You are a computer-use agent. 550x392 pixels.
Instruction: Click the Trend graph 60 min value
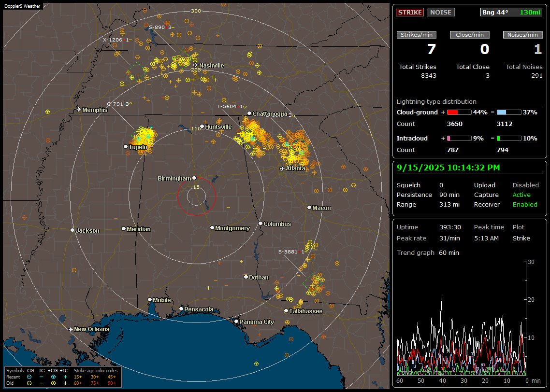pos(449,253)
